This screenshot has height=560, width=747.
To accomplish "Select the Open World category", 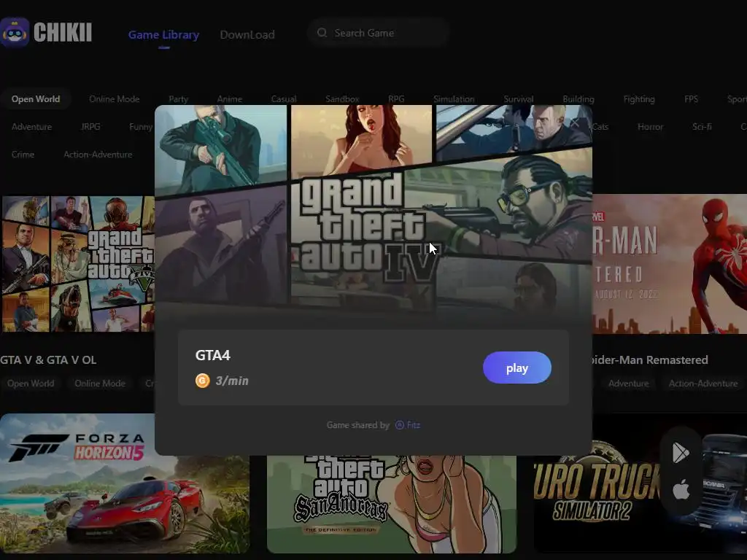I will coord(36,99).
